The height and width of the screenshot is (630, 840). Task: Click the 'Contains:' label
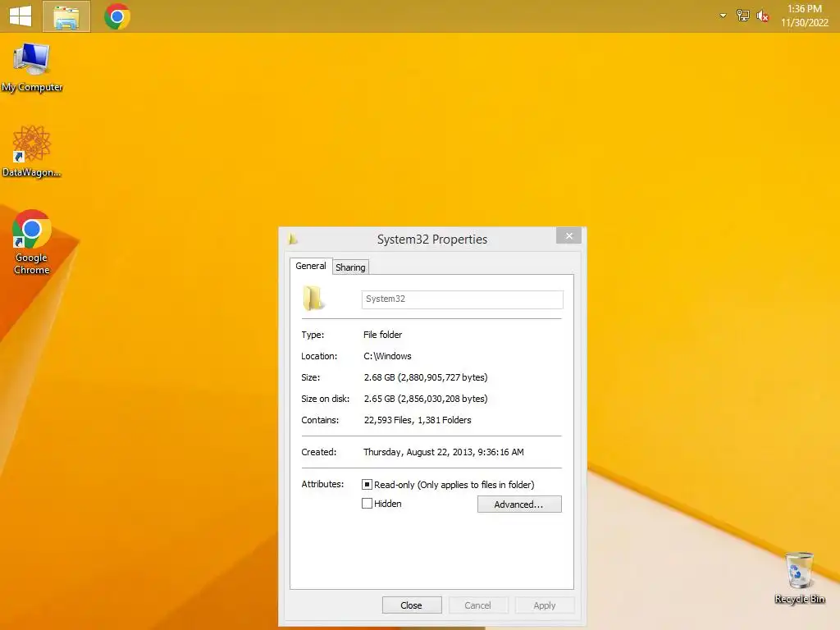tap(320, 420)
